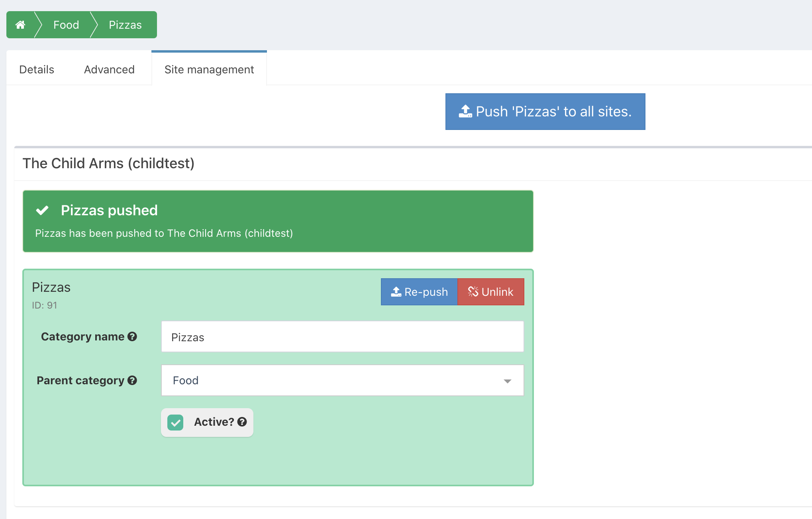Toggle the Active? checkbox
812x519 pixels.
tap(175, 423)
